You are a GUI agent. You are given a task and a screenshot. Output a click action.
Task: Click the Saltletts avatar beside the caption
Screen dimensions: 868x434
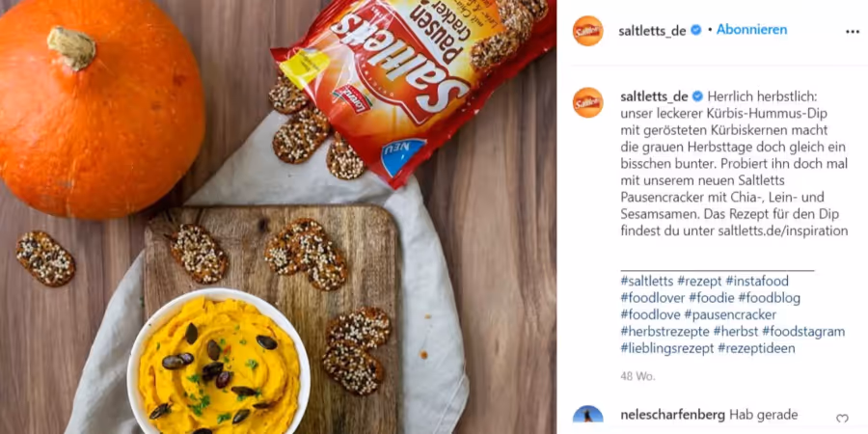(588, 102)
